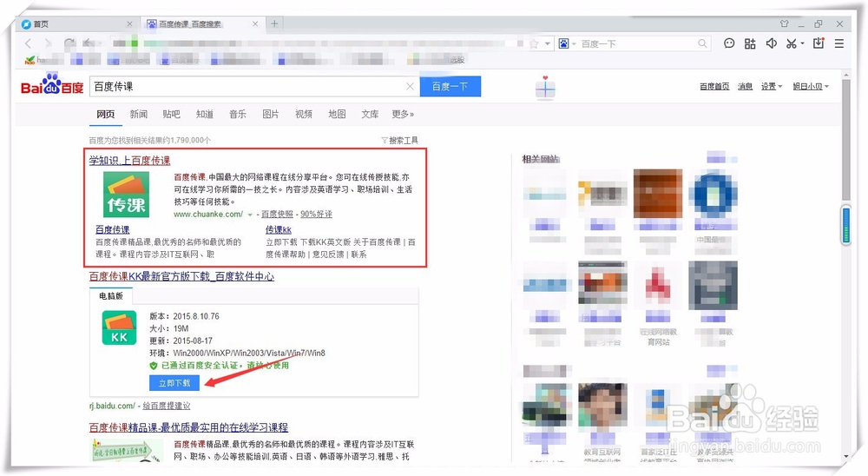Click green shield 安全认证 icon

(x=154, y=366)
